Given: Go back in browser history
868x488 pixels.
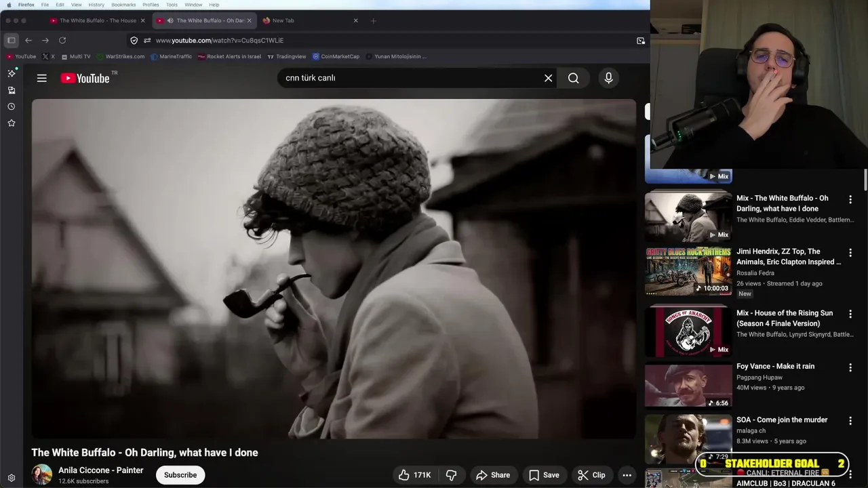Looking at the screenshot, I should pos(28,40).
